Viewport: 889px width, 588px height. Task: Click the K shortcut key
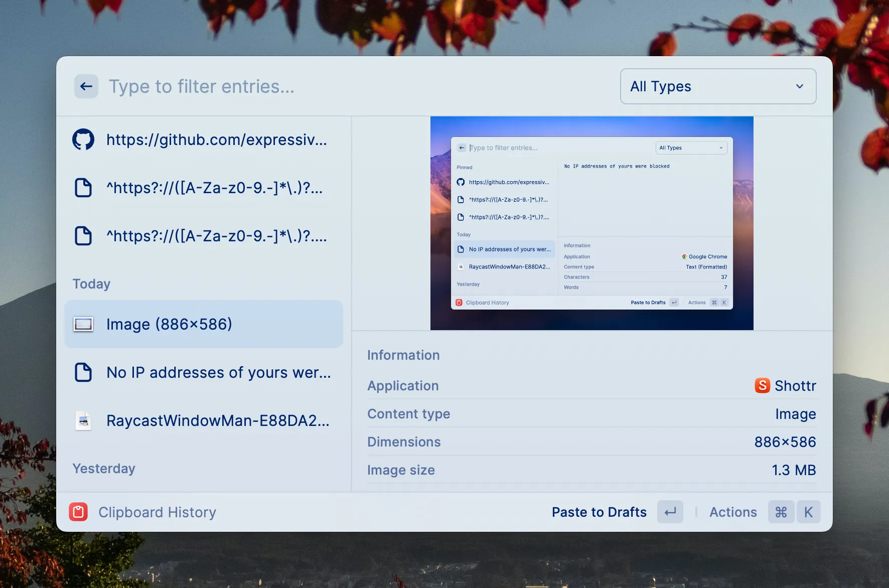click(x=808, y=512)
